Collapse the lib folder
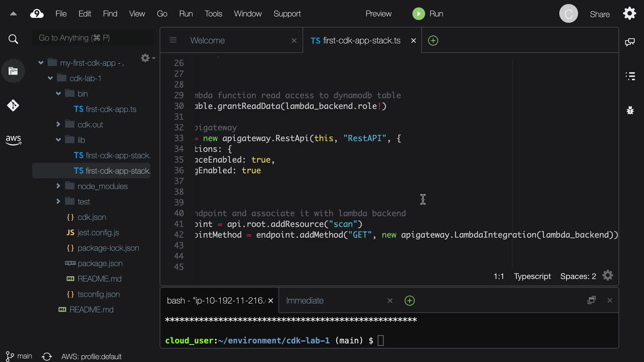Image resolution: width=644 pixels, height=362 pixels. click(58, 140)
